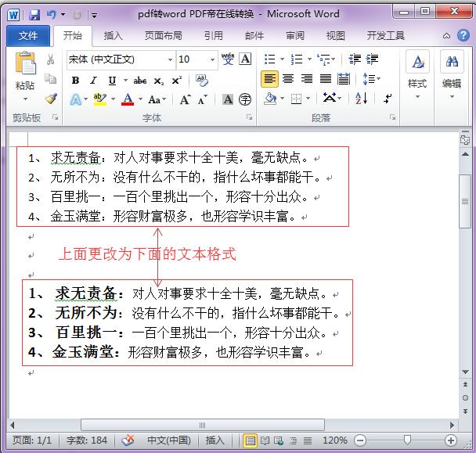Screen dimensions: 476x453
Task: Toggle Strikethrough formatting
Action: click(x=140, y=81)
